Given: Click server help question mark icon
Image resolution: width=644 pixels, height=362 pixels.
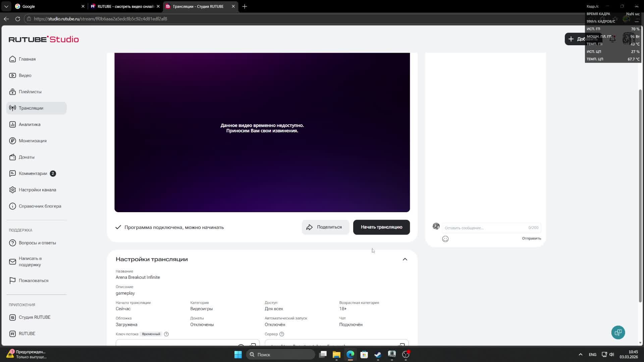Looking at the screenshot, I should (x=282, y=334).
